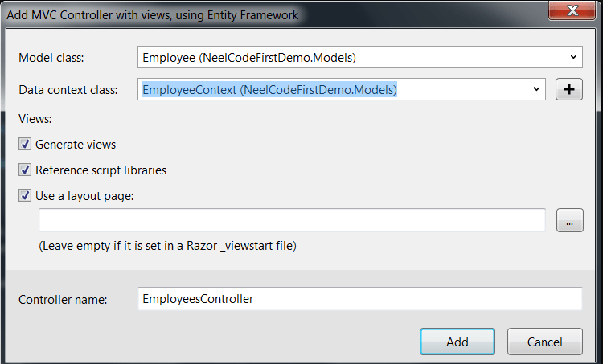Click the Razor _viewstart hint text
603x364 pixels.
click(x=167, y=246)
